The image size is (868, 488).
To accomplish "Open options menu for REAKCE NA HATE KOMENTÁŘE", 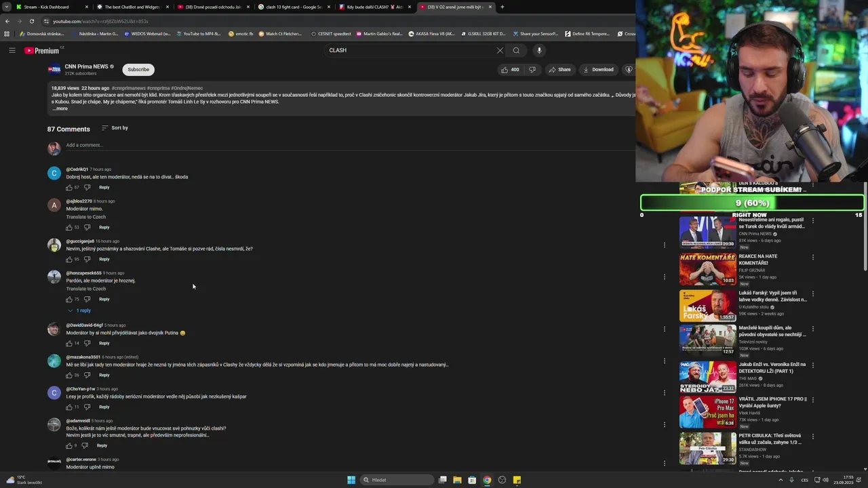I will (812, 258).
